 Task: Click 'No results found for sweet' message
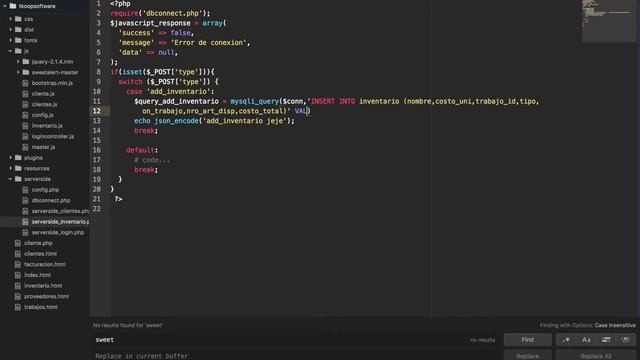(127, 325)
